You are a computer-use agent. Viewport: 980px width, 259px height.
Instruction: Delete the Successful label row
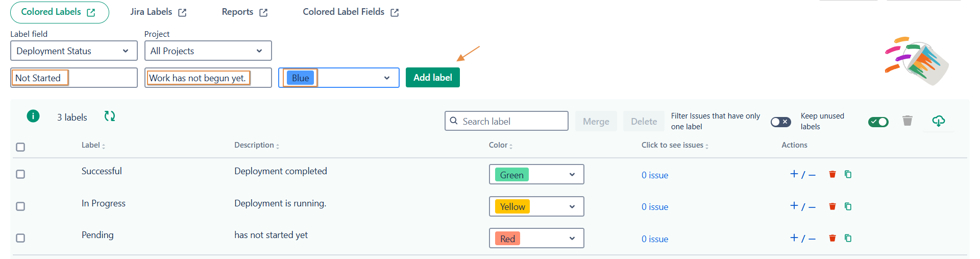pos(832,175)
